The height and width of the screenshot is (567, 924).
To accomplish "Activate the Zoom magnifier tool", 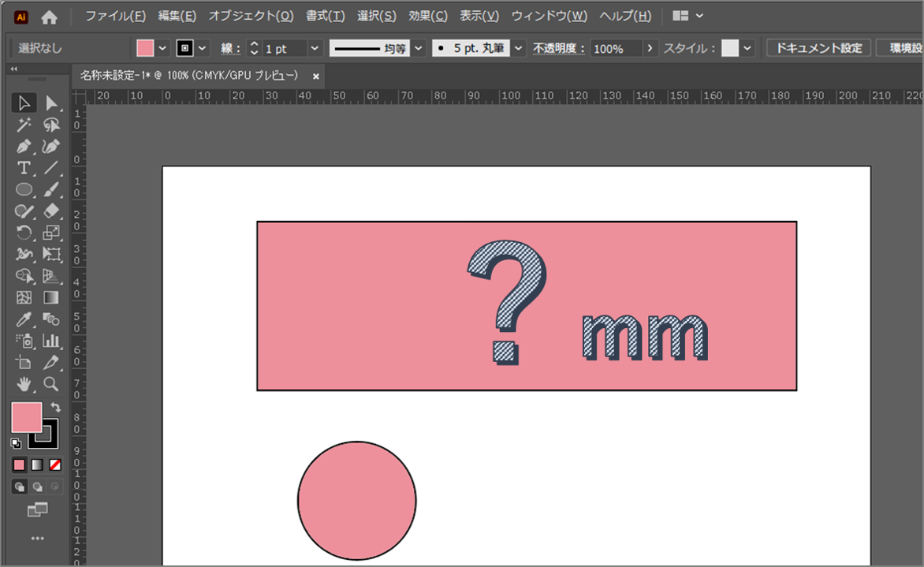I will pyautogui.click(x=51, y=384).
